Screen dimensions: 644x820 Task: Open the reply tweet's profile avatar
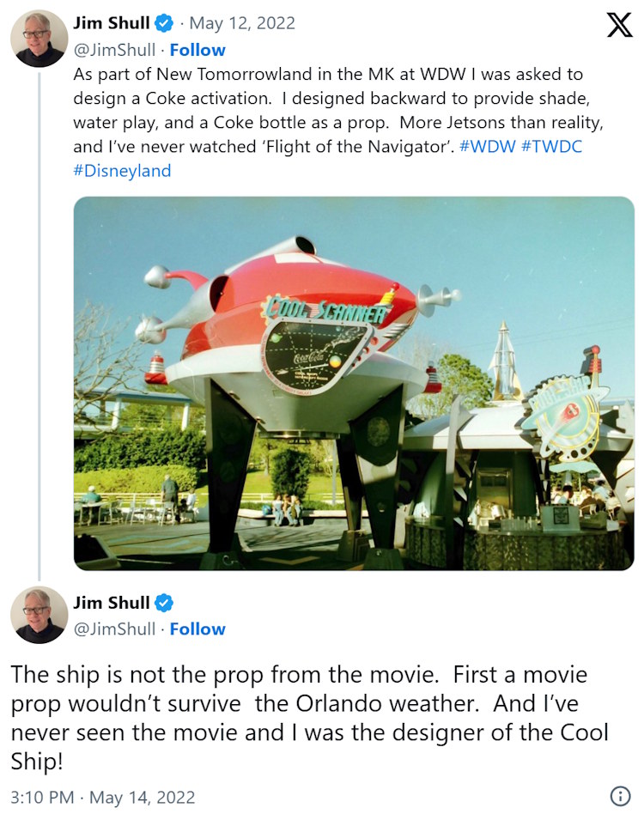[x=39, y=615]
